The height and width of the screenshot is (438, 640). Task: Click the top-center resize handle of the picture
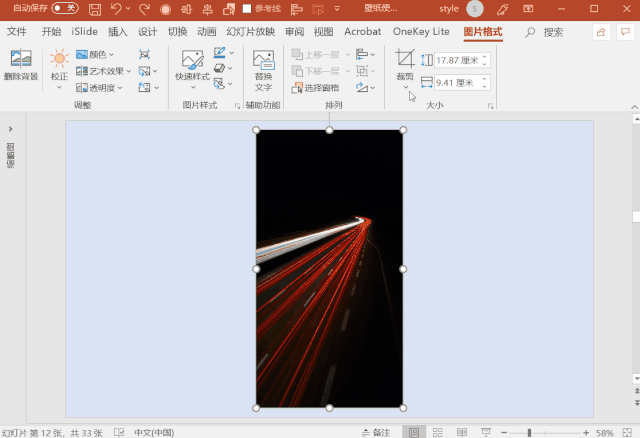[x=329, y=130]
